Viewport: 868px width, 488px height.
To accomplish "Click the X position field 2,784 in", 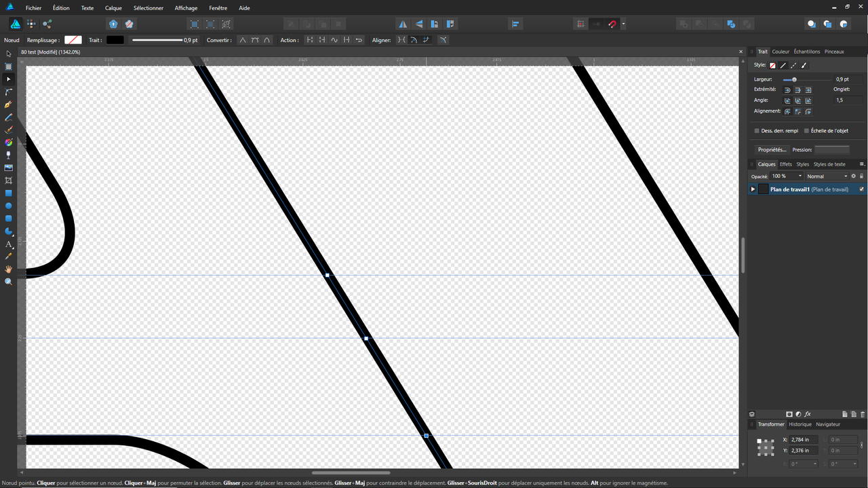I will click(x=804, y=440).
